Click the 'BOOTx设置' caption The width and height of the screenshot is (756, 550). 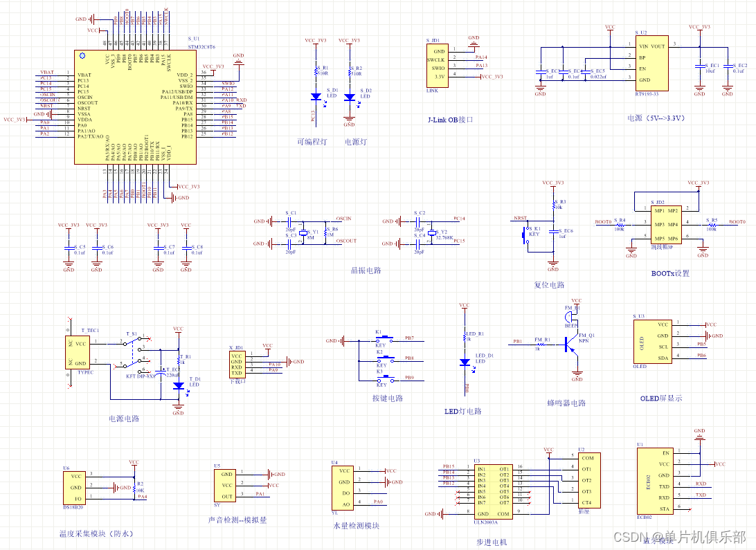[670, 273]
